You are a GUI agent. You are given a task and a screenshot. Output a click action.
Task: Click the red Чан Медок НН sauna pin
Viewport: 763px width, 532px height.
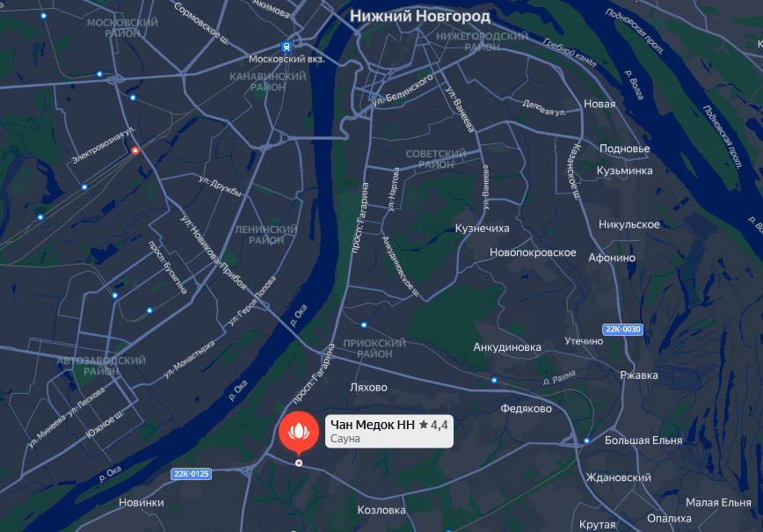coord(299,433)
